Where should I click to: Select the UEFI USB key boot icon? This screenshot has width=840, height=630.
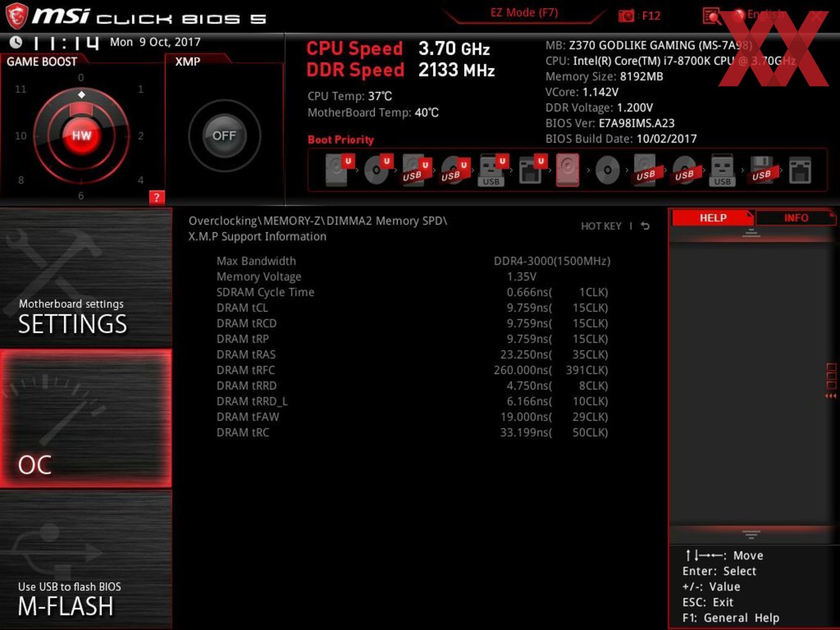[x=492, y=170]
